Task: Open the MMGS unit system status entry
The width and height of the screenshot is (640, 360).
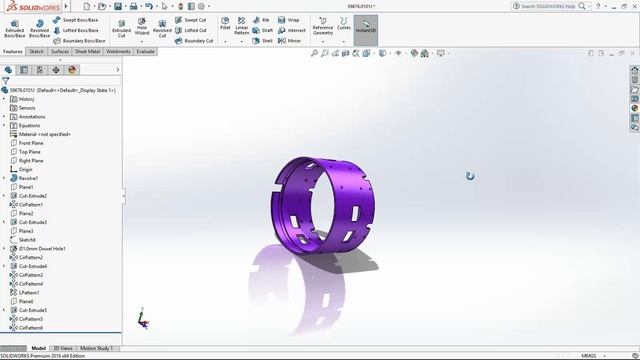Action: coord(589,356)
